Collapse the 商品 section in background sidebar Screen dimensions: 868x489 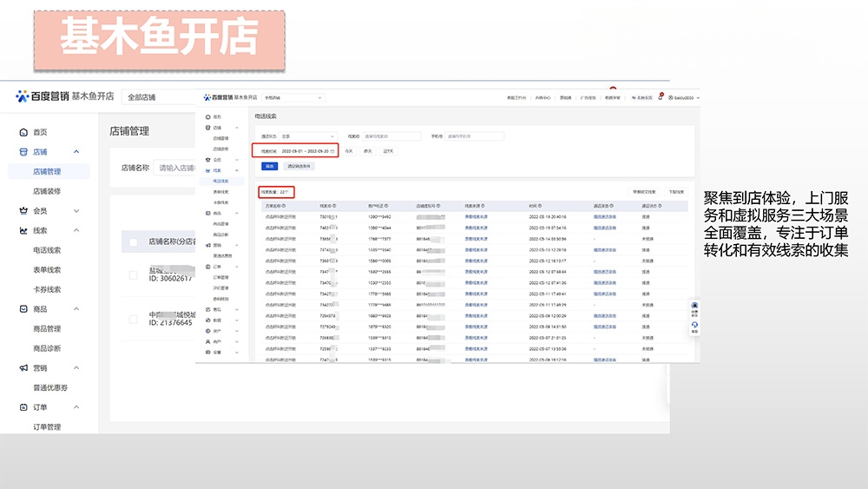pyautogui.click(x=76, y=309)
